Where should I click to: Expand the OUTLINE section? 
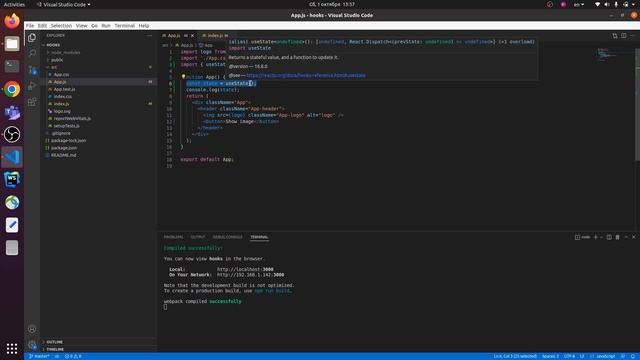pyautogui.click(x=53, y=342)
